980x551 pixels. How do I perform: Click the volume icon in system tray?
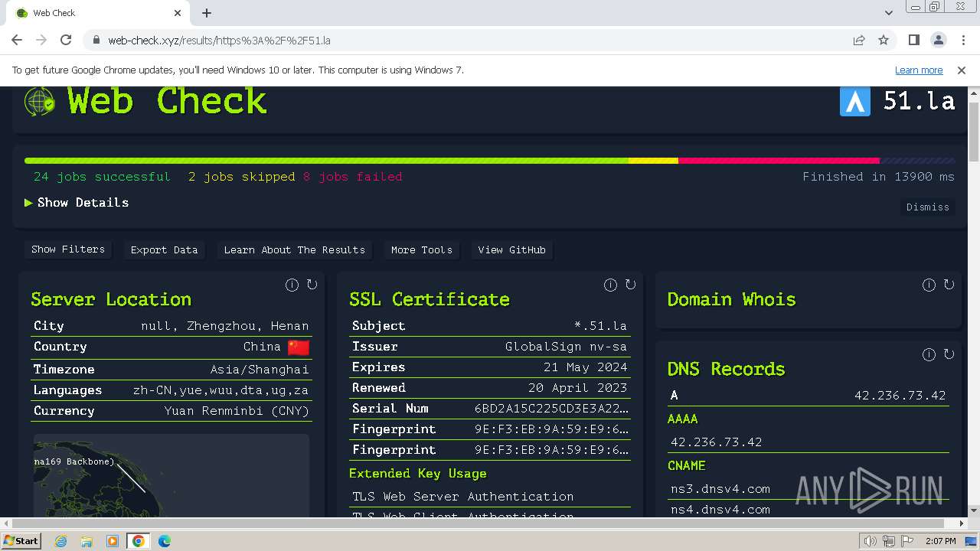pyautogui.click(x=870, y=541)
